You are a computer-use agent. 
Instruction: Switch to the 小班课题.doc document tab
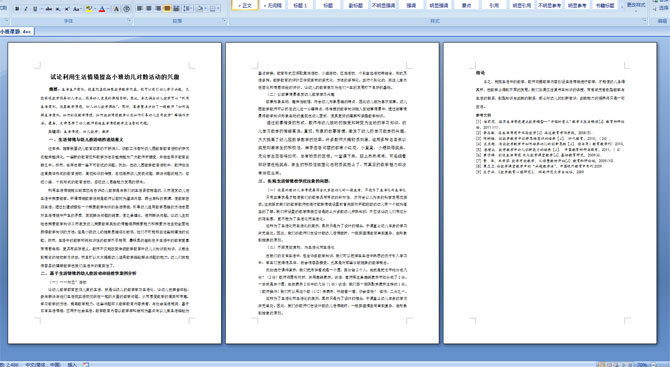[x=16, y=31]
